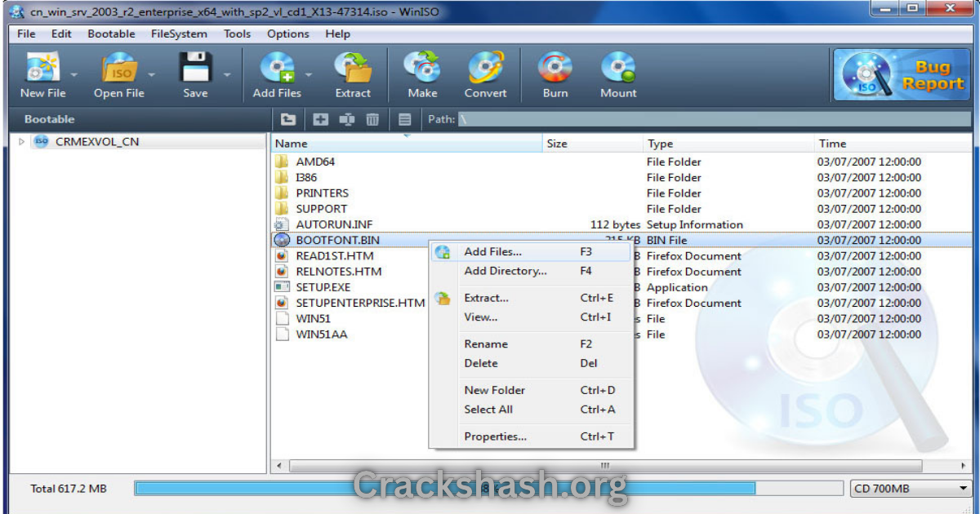980x514 pixels.
Task: Expand the CRMEXVOL_CN tree node
Action: pos(22,141)
